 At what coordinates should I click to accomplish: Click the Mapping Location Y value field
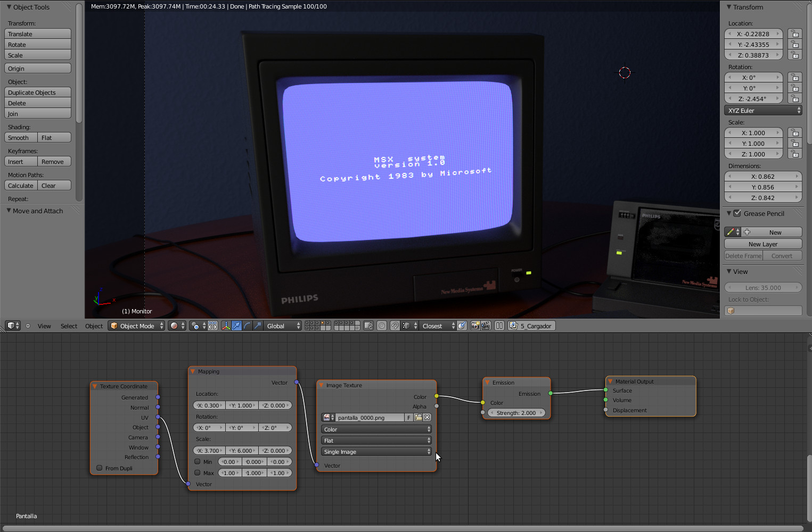[x=242, y=405]
